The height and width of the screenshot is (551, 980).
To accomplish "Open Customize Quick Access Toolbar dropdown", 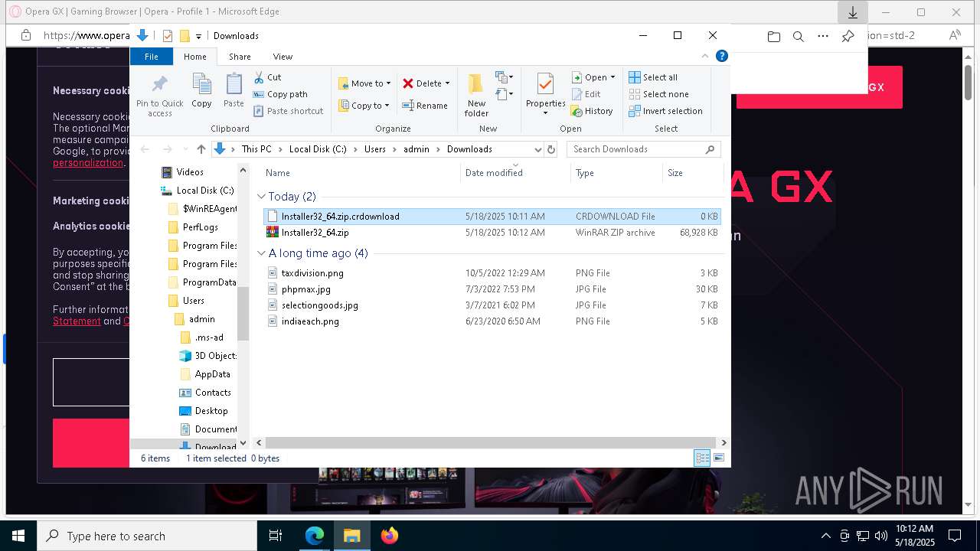I will tap(198, 36).
